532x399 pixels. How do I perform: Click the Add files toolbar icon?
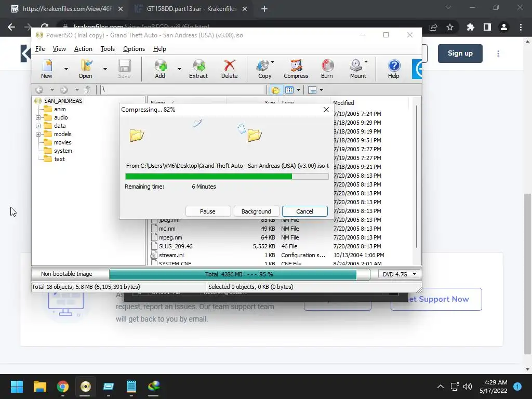(x=160, y=69)
